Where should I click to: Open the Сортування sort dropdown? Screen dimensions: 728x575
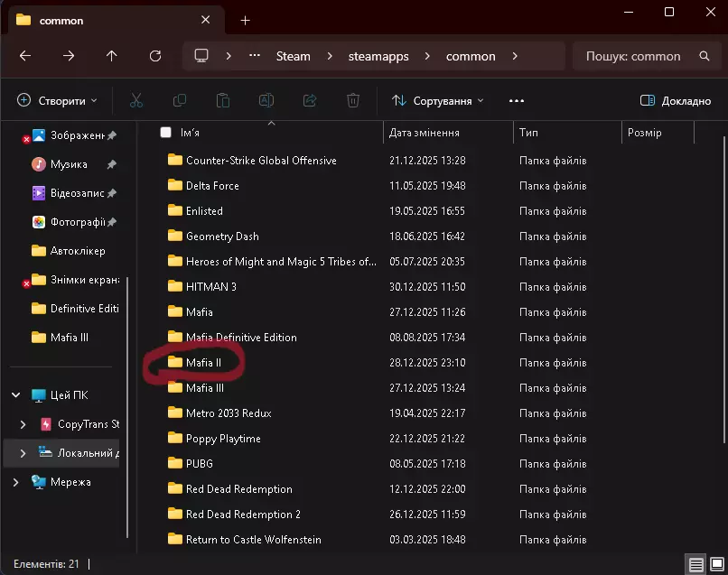tap(438, 101)
